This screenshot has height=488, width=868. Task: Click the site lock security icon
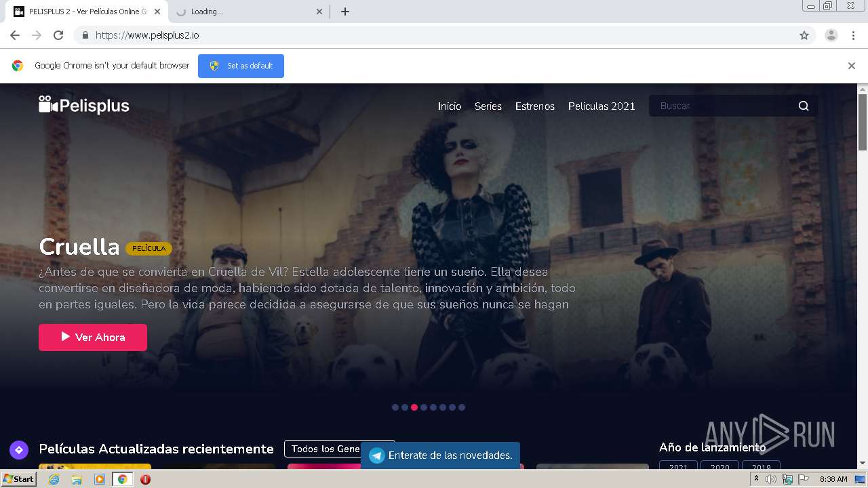tap(85, 35)
